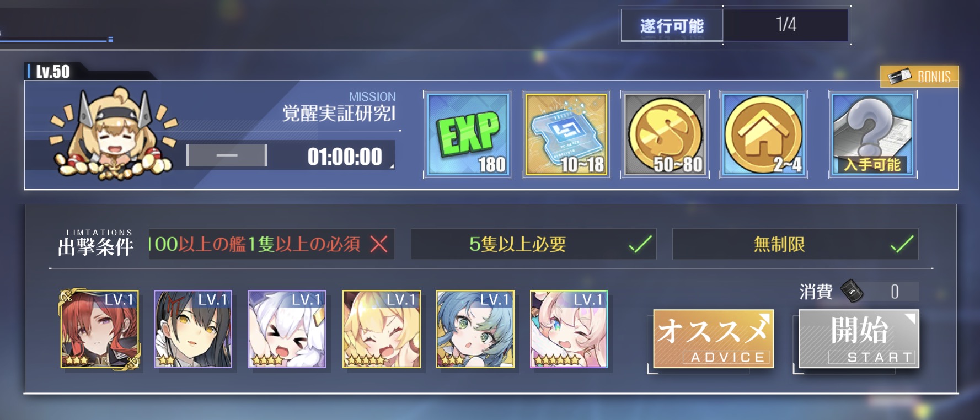Choose the blonde laughing ship portrait
The height and width of the screenshot is (420, 980).
pyautogui.click(x=382, y=329)
